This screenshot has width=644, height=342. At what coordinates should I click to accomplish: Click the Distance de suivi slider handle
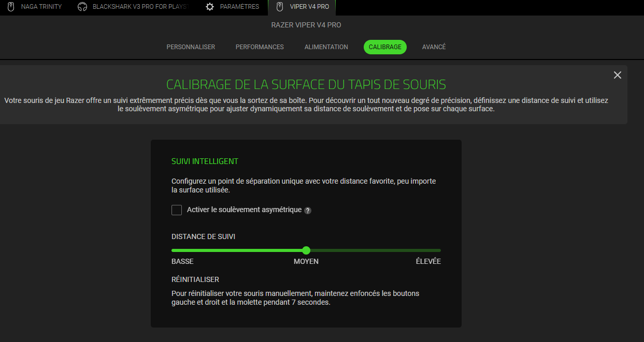[306, 250]
